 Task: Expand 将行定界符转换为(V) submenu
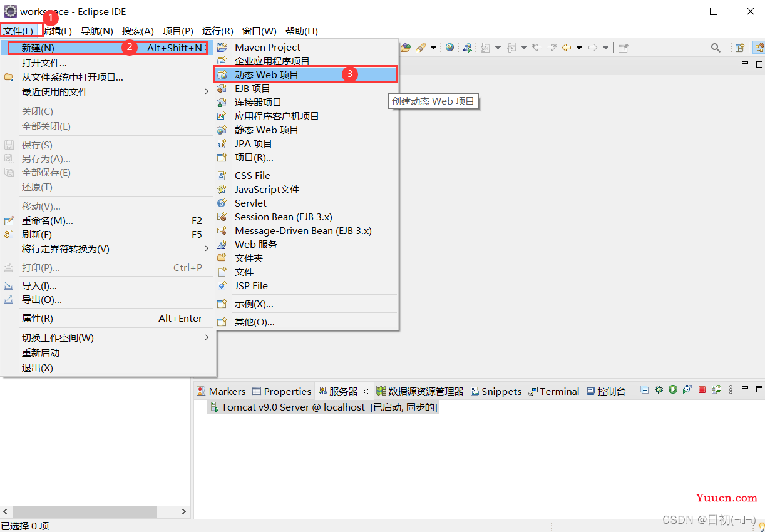207,248
